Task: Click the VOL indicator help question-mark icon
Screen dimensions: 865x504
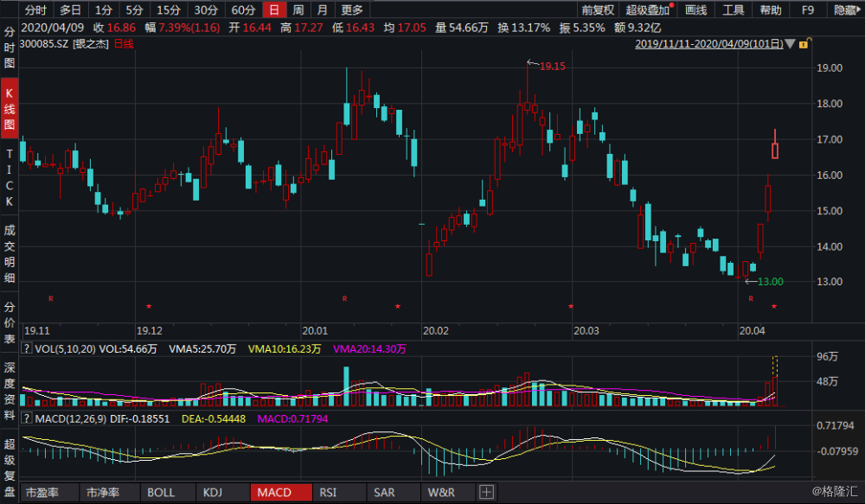Action: coord(26,349)
